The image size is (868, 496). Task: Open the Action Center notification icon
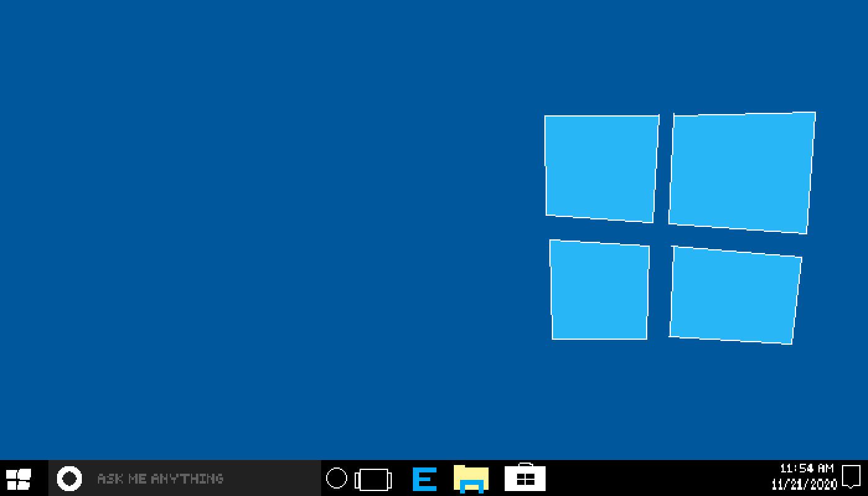[851, 477]
